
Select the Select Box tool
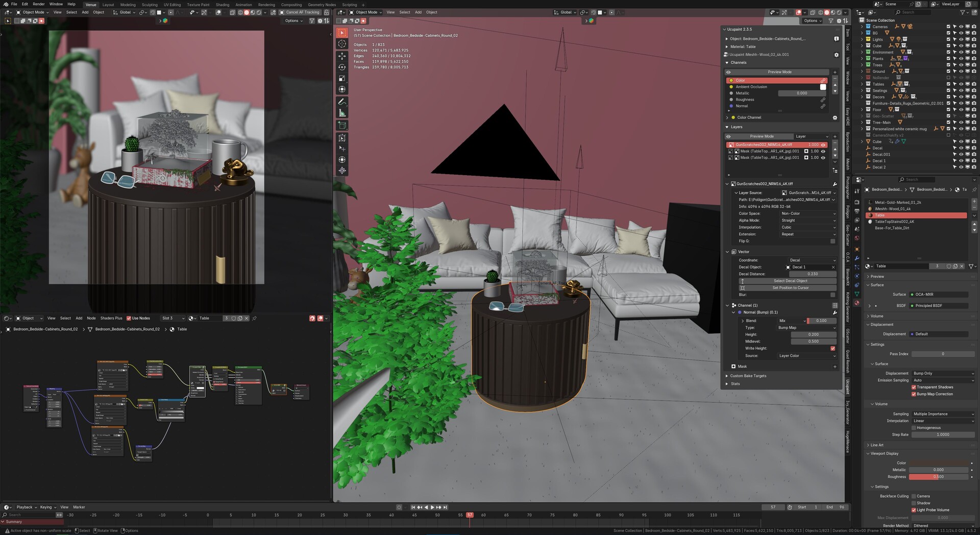click(x=342, y=33)
